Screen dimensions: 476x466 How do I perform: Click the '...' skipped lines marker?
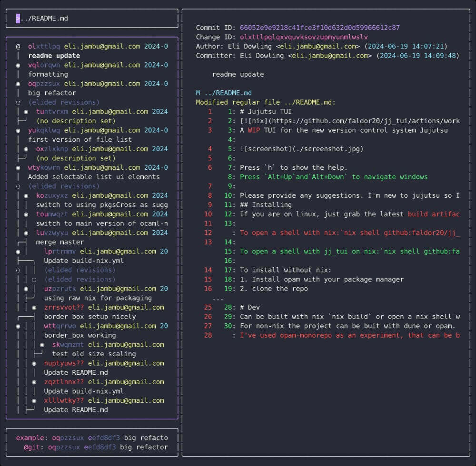(x=218, y=299)
